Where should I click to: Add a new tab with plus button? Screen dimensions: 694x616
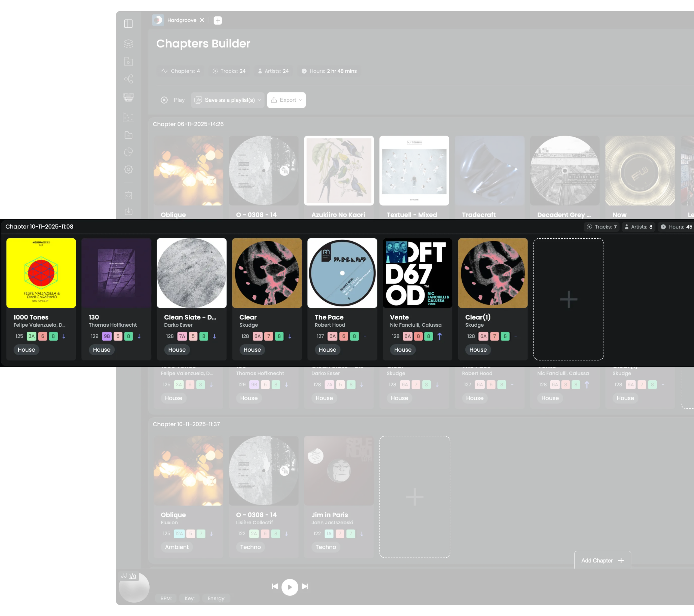[218, 20]
